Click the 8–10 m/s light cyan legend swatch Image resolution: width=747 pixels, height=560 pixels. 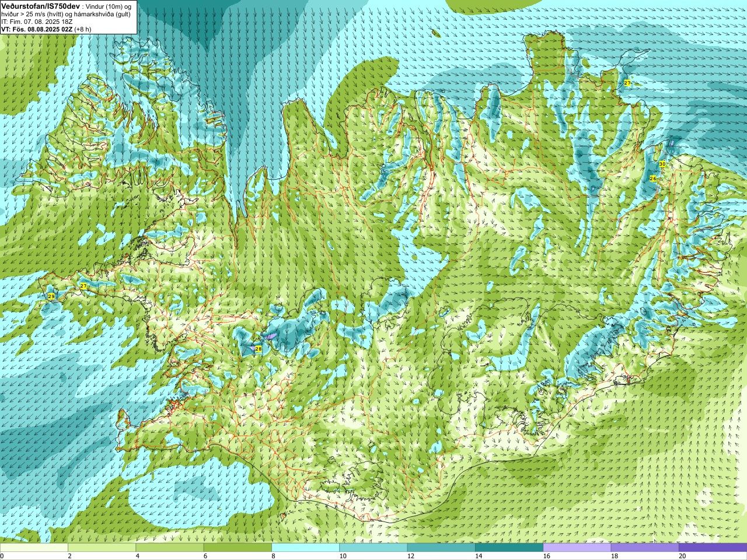pyautogui.click(x=305, y=548)
